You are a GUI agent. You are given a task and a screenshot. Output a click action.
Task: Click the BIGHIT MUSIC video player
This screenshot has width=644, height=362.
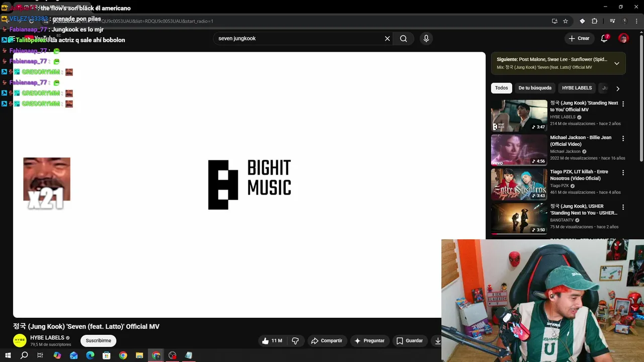[249, 185]
